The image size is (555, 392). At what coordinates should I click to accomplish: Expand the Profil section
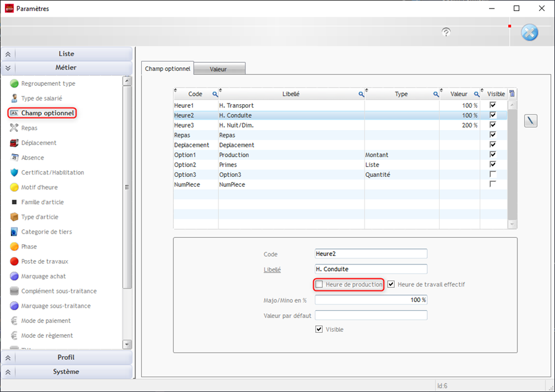coord(67,357)
